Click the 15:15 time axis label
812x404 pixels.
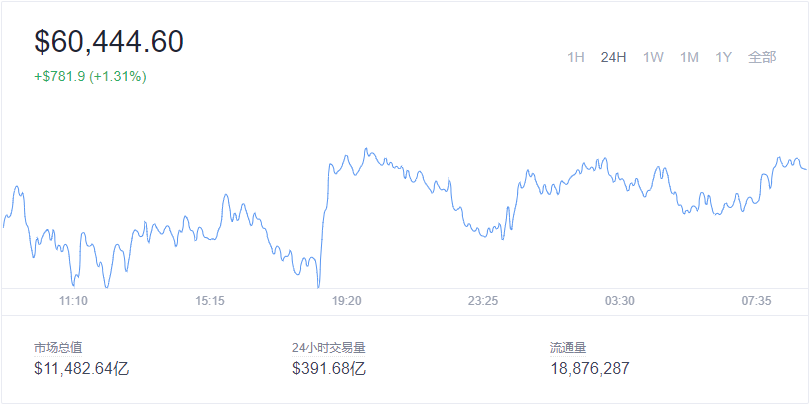(210, 301)
